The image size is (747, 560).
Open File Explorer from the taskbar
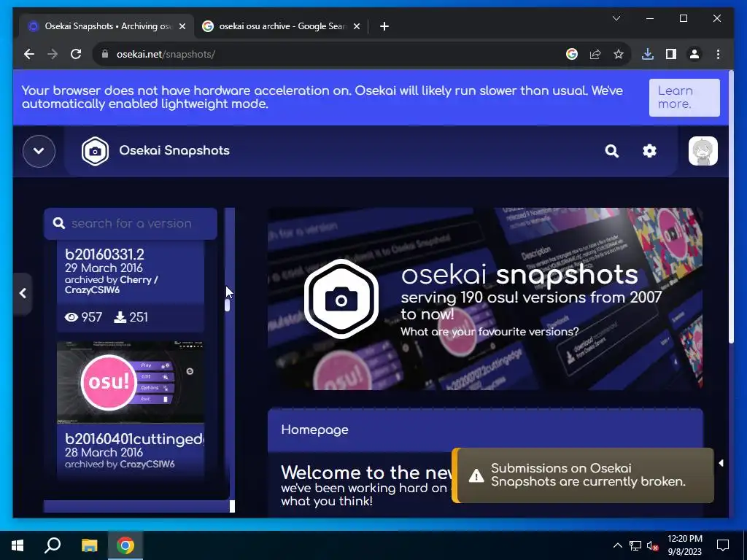(89, 545)
